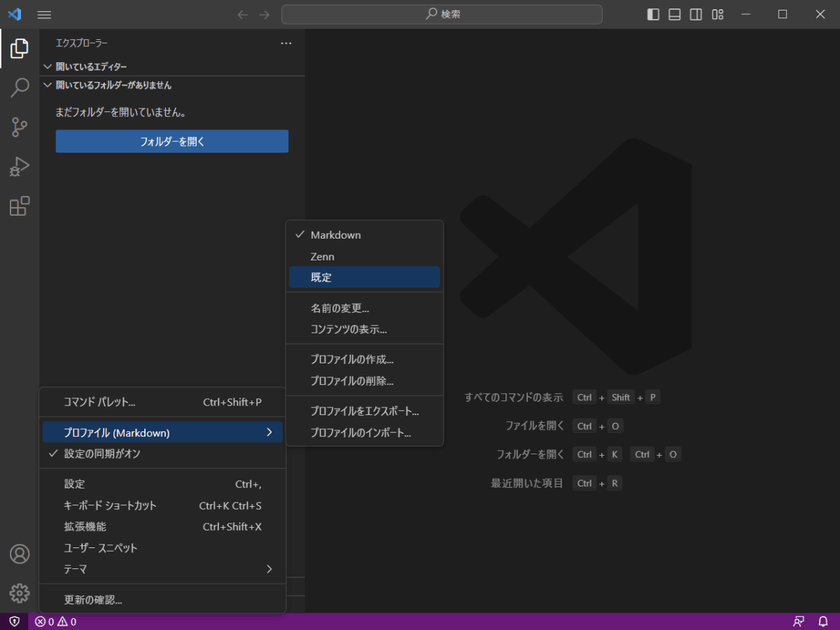Click the 最近開いた項目 text

pyautogui.click(x=527, y=483)
